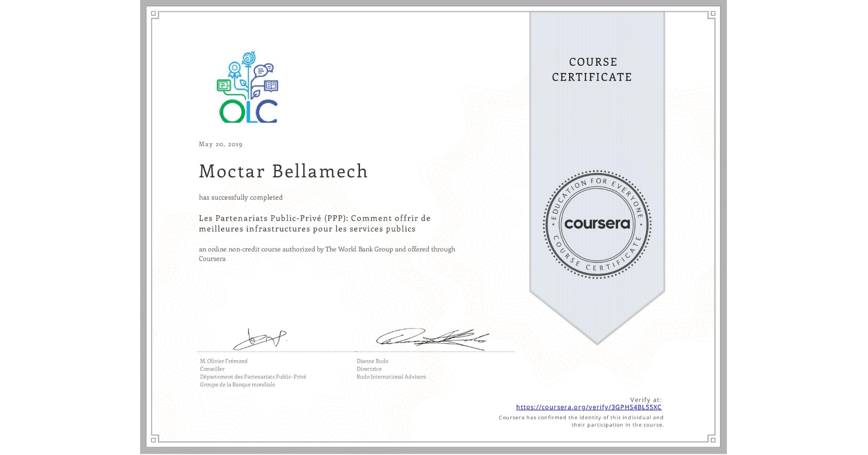Click the date May 20, 2019
The height and width of the screenshot is (455, 868).
(220, 144)
